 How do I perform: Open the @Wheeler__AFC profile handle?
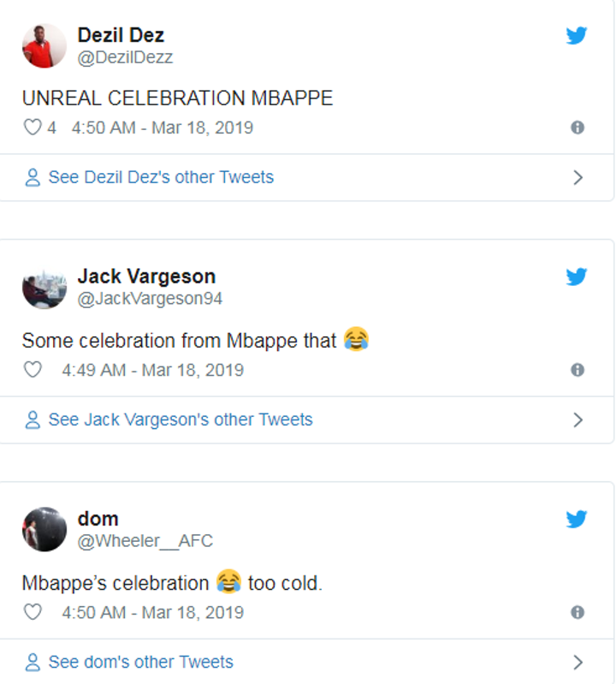[145, 541]
